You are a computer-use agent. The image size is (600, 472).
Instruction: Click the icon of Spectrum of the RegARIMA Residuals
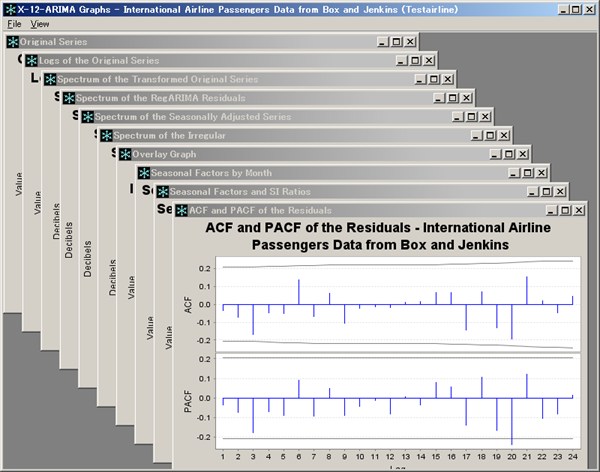(69, 98)
